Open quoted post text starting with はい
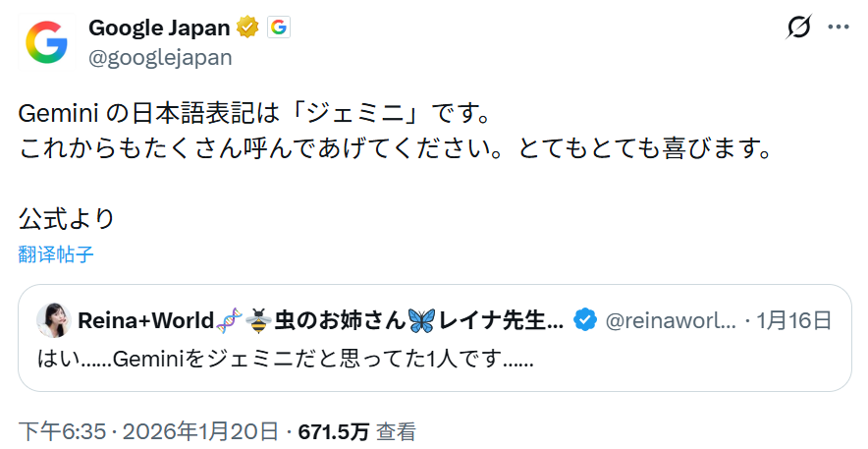868x449 pixels. pyautogui.click(x=285, y=360)
